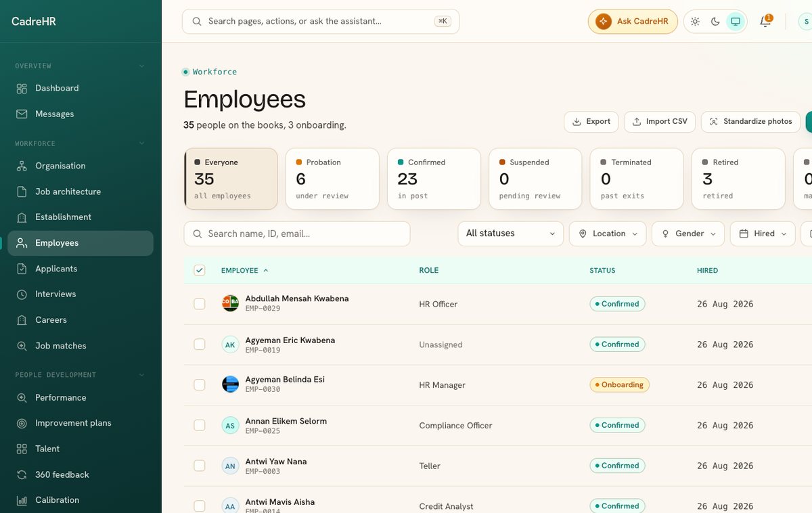Click Agyeman Belinda Esi's avatar photo

pyautogui.click(x=230, y=384)
